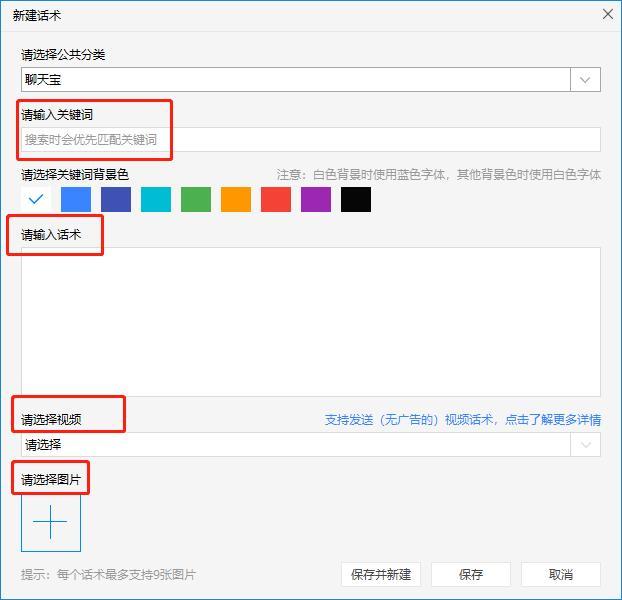Pick the dark indigo background swatch
Image resolution: width=622 pixels, height=600 pixels.
click(x=116, y=199)
